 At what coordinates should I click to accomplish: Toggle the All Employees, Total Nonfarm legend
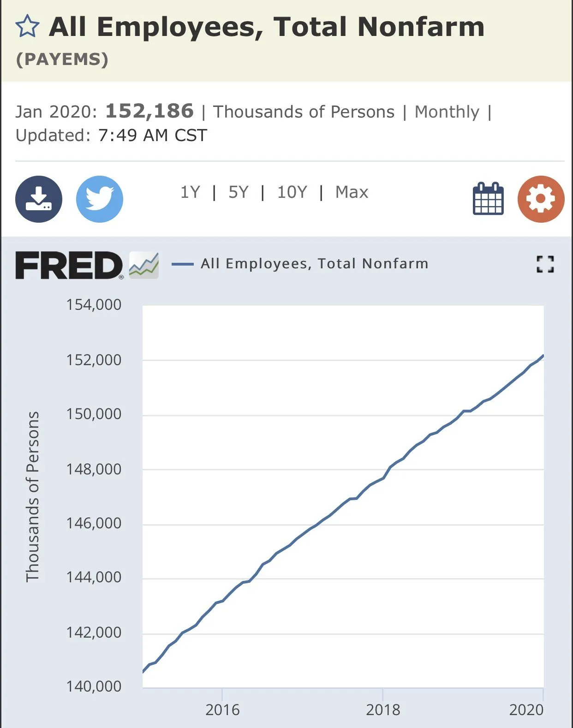(x=314, y=264)
